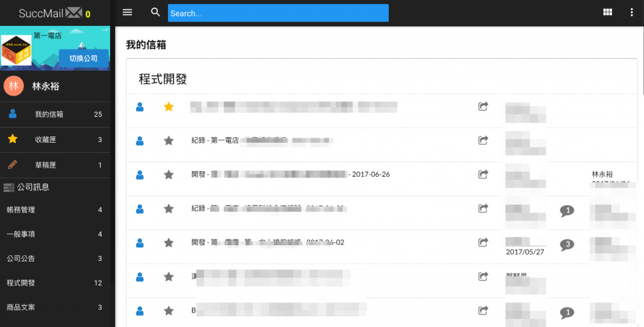Open 收藏匣 favorites folder
The image size is (644, 327).
click(55, 140)
